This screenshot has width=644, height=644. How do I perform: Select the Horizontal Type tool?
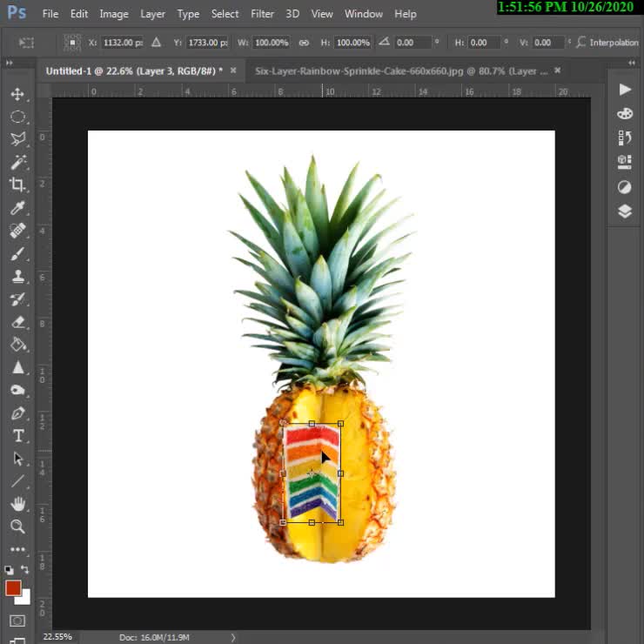point(17,436)
